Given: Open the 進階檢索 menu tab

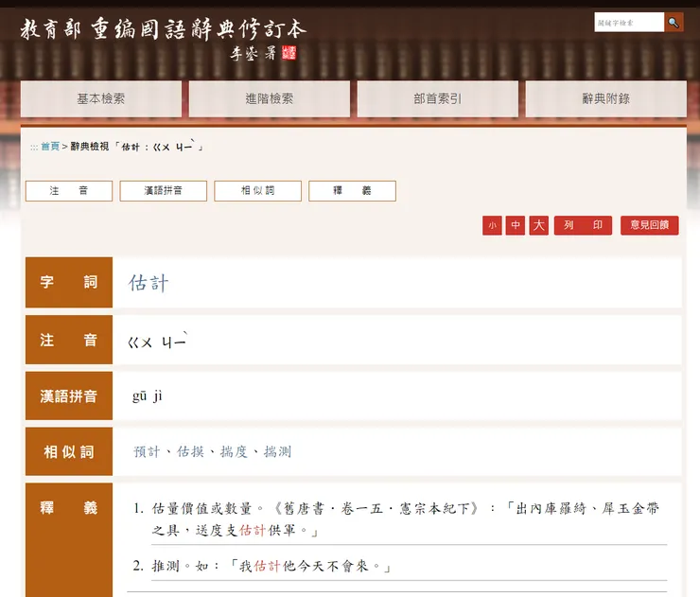Looking at the screenshot, I should point(270,98).
